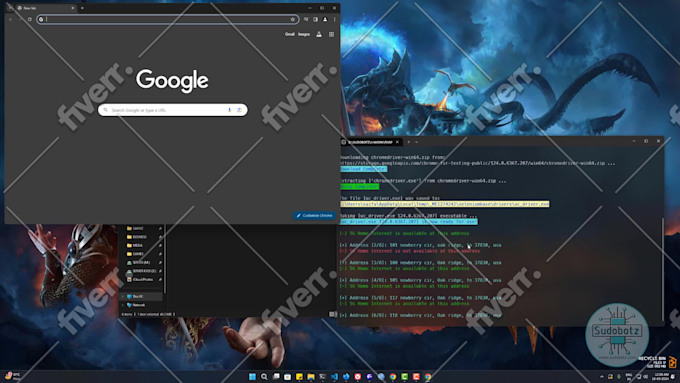Go back in Chrome

point(11,19)
